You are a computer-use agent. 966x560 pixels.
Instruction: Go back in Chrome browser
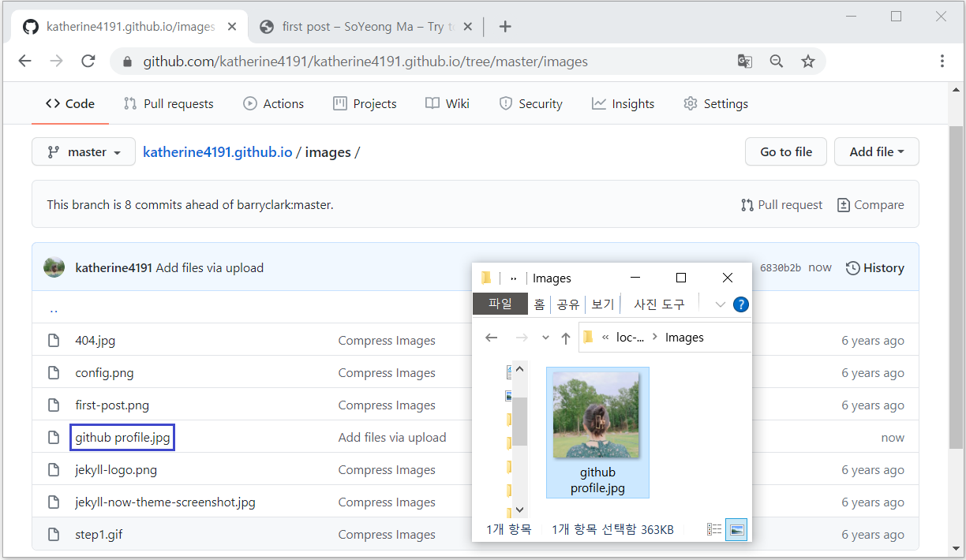[24, 62]
